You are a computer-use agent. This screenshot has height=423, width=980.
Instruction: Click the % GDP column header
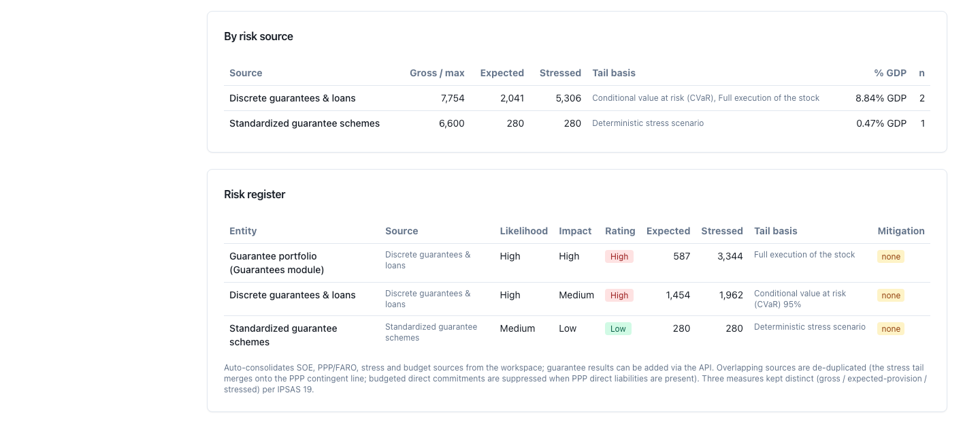click(890, 73)
